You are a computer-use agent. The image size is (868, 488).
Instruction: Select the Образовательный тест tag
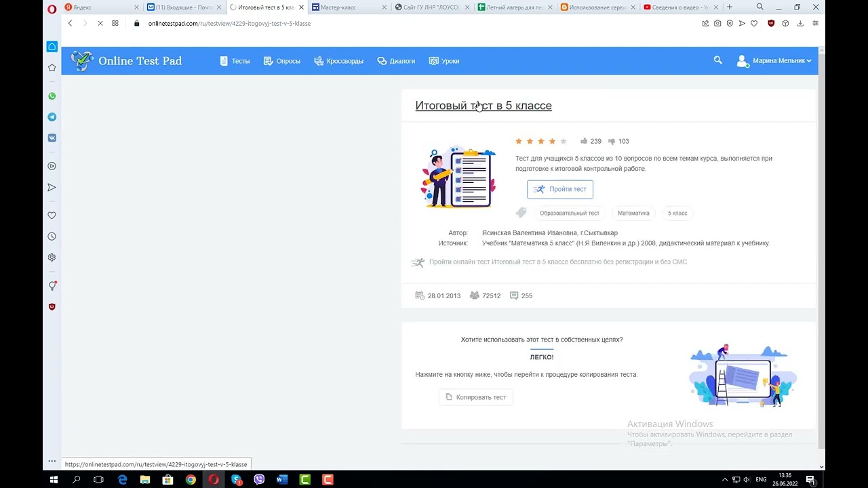[570, 213]
